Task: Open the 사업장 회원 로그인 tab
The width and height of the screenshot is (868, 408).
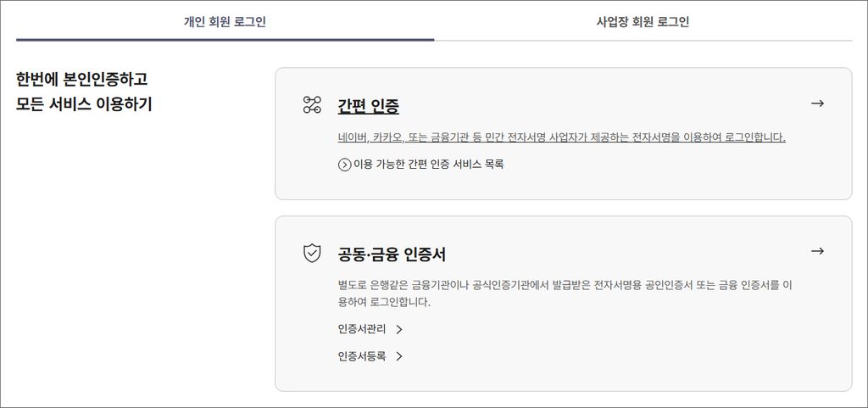Action: click(x=643, y=22)
